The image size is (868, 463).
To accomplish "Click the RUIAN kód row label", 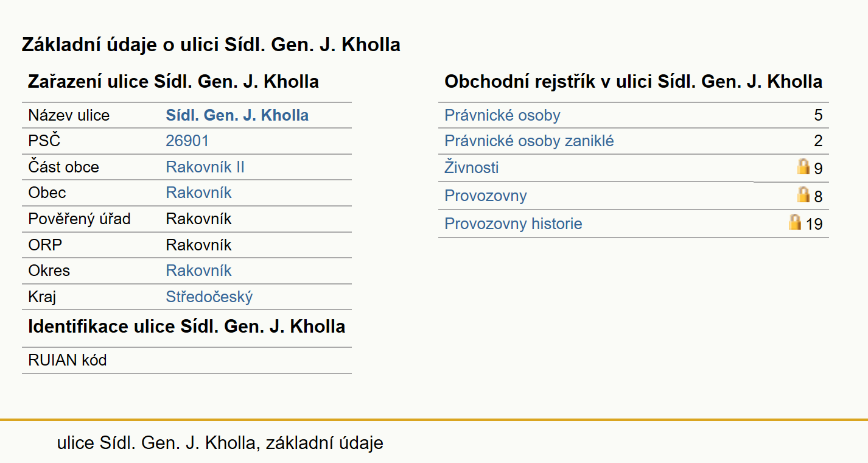I will pos(67,360).
